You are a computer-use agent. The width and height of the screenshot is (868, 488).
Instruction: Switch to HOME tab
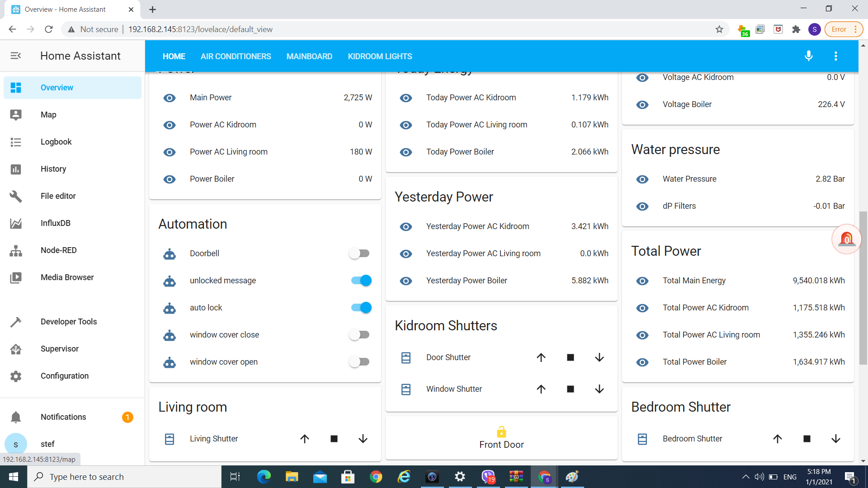(174, 56)
